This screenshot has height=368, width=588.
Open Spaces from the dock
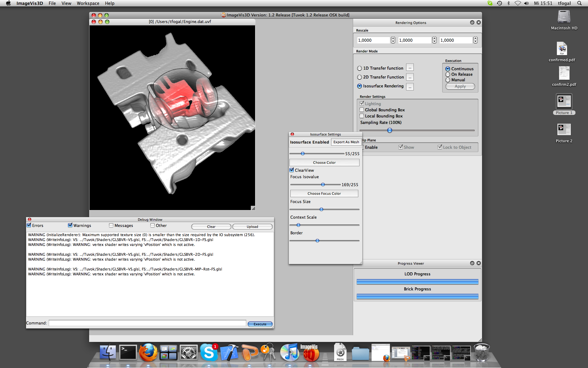pyautogui.click(x=168, y=352)
